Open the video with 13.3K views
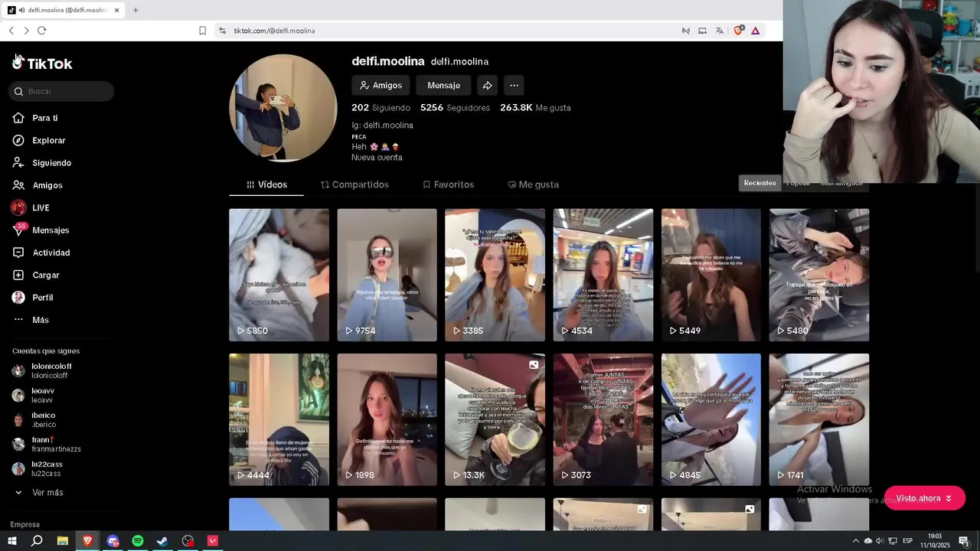 495,419
